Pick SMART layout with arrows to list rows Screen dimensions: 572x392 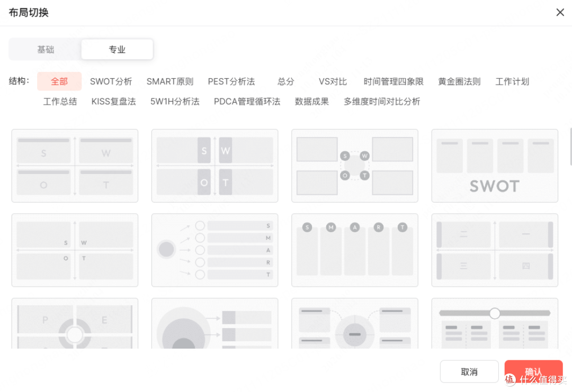coord(215,250)
